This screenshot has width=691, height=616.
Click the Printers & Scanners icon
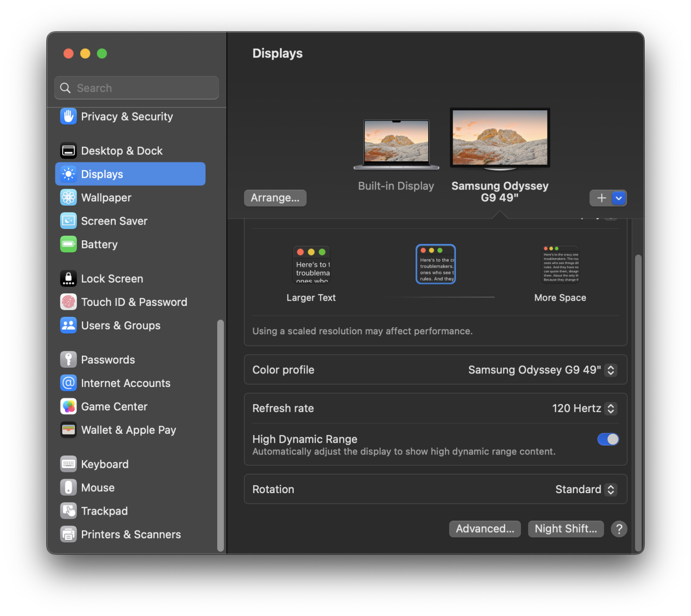click(68, 534)
